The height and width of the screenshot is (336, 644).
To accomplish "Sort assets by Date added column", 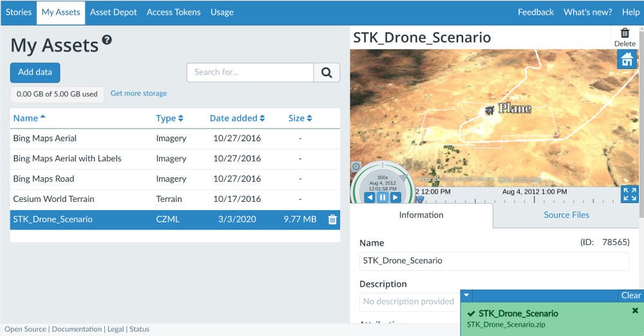I will [237, 118].
